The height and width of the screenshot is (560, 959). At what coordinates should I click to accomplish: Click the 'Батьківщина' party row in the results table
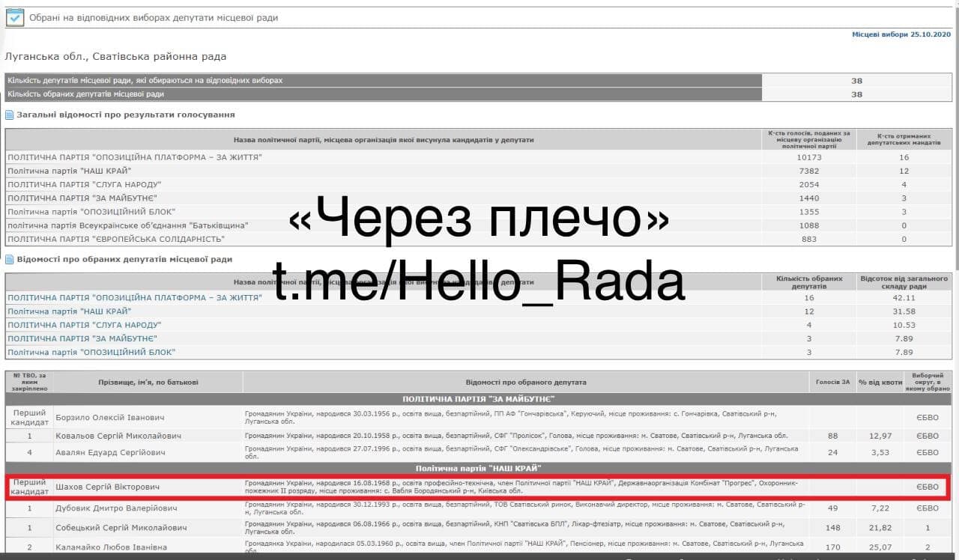(127, 225)
